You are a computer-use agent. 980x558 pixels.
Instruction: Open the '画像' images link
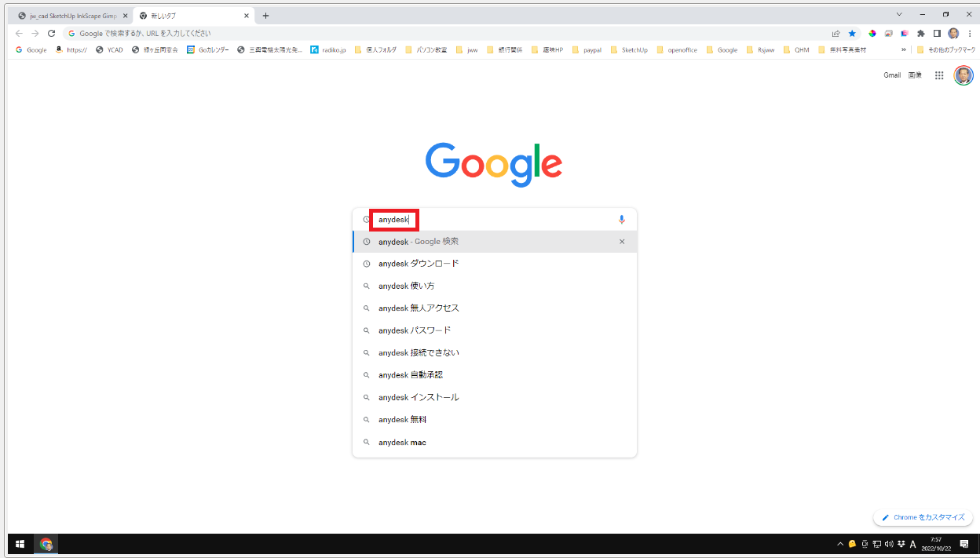(915, 75)
